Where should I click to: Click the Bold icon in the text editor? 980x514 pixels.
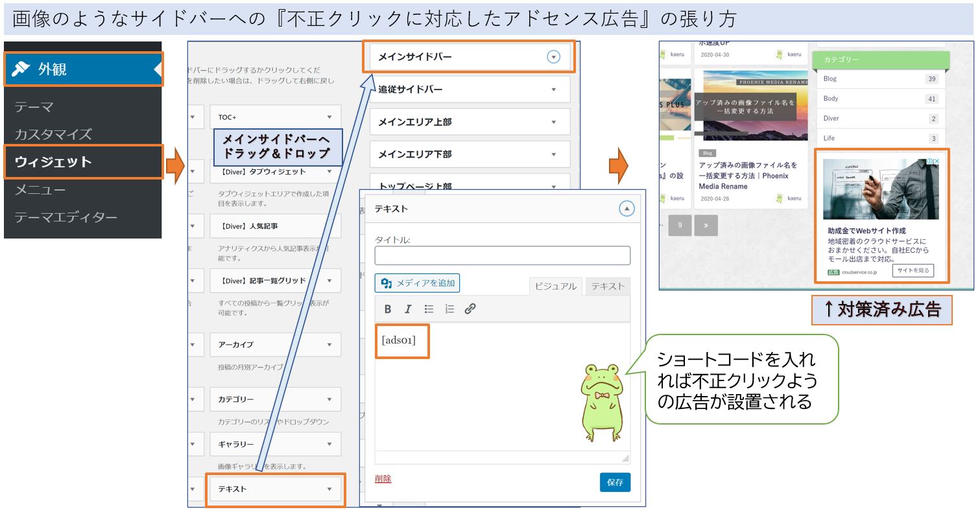pos(387,309)
